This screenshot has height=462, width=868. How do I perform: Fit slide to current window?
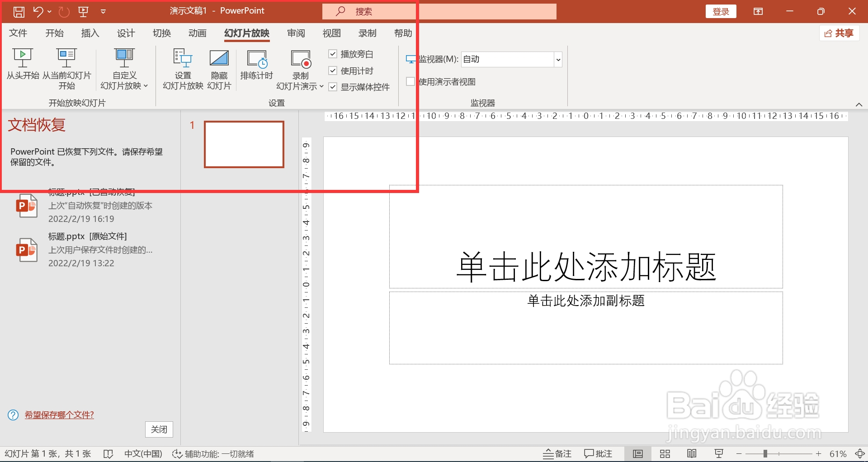pyautogui.click(x=860, y=454)
